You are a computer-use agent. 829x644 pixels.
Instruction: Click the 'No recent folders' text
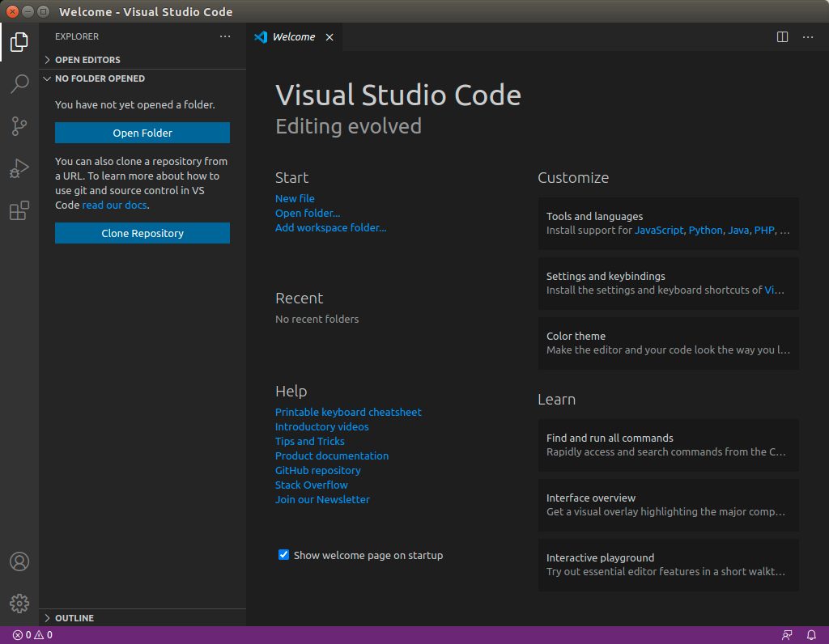click(x=317, y=319)
